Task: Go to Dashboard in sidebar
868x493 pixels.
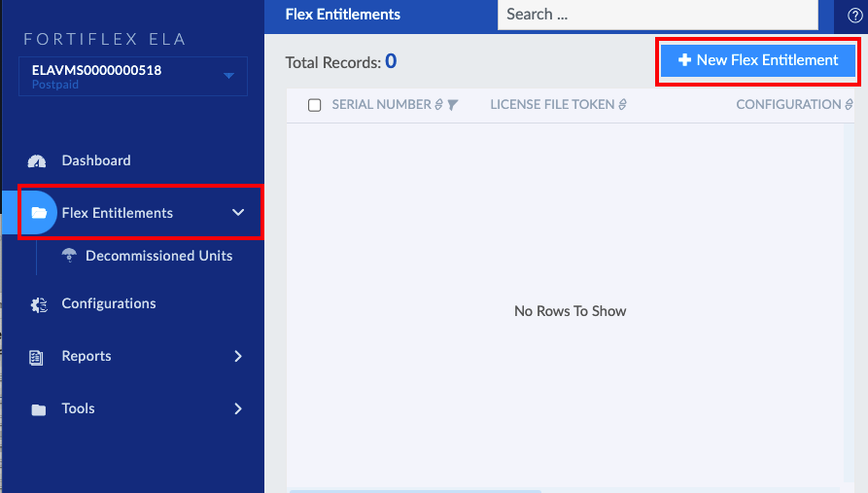Action: pos(96,160)
